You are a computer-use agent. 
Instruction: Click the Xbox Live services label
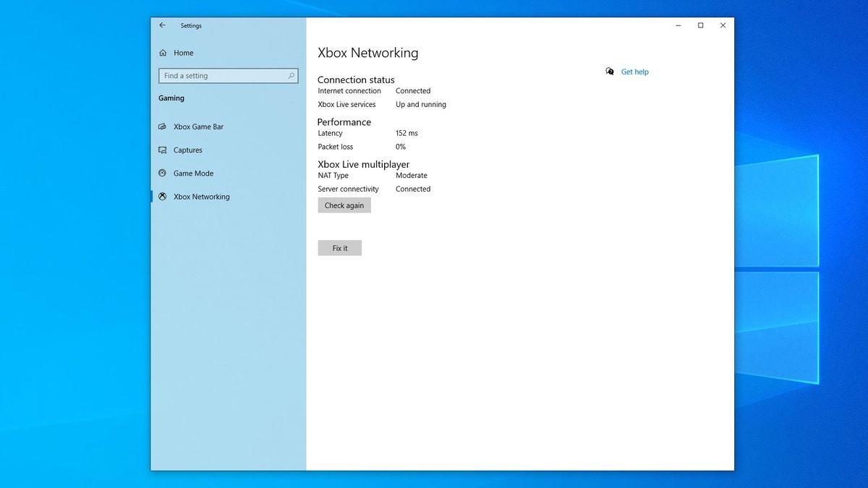coord(347,105)
